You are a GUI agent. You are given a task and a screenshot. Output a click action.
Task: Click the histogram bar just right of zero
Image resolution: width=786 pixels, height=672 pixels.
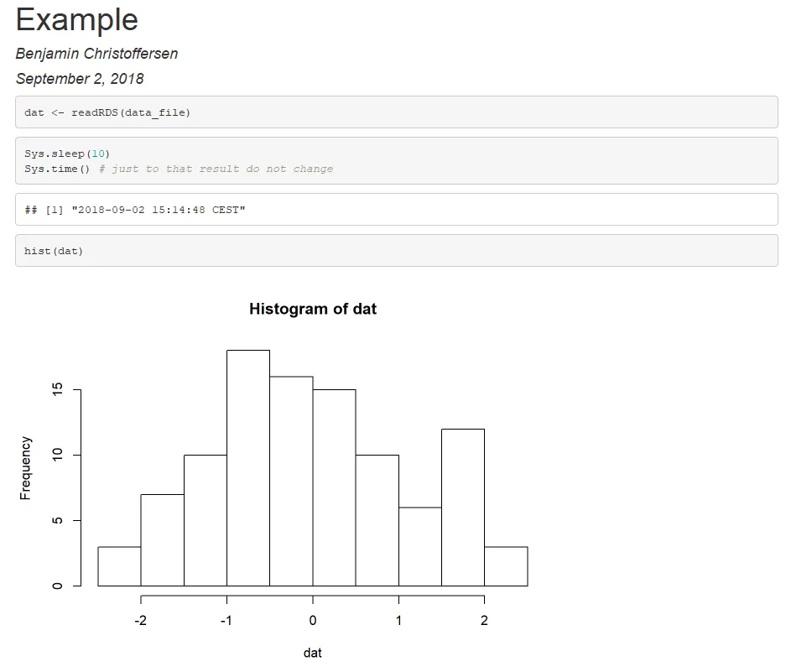[334, 487]
